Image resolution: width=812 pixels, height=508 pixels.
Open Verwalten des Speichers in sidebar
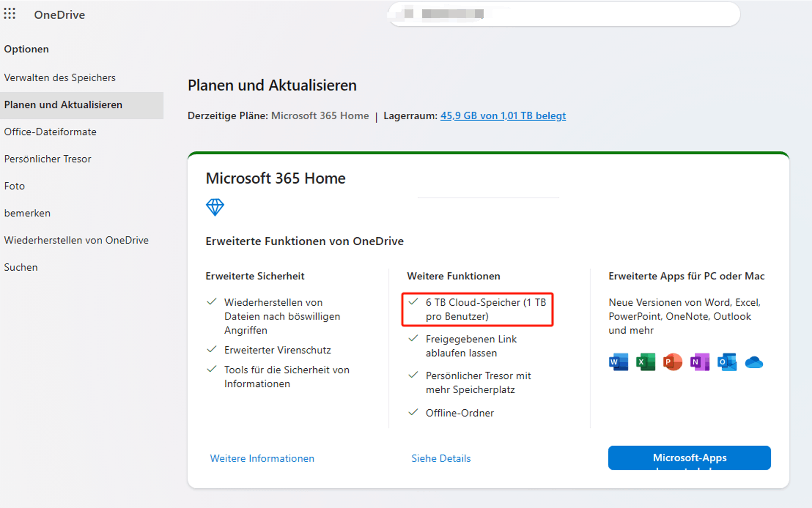[x=60, y=78]
